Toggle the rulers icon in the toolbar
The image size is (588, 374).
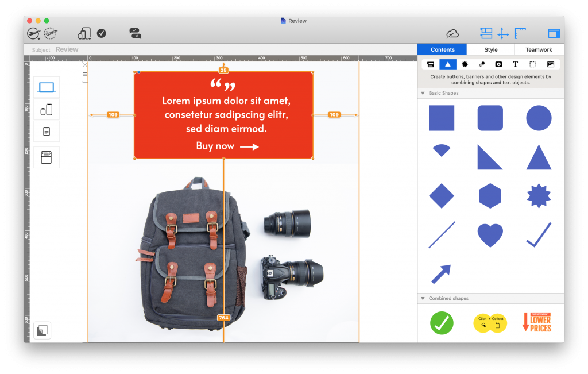[520, 33]
